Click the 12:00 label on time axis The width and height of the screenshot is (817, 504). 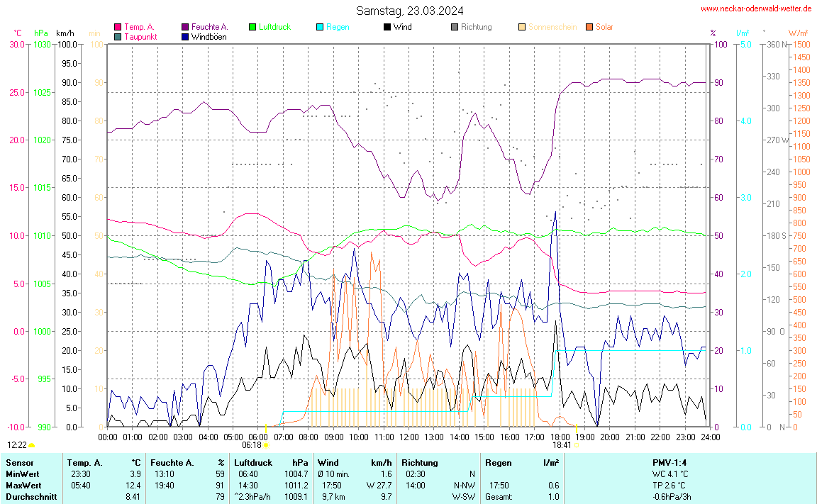pos(409,437)
